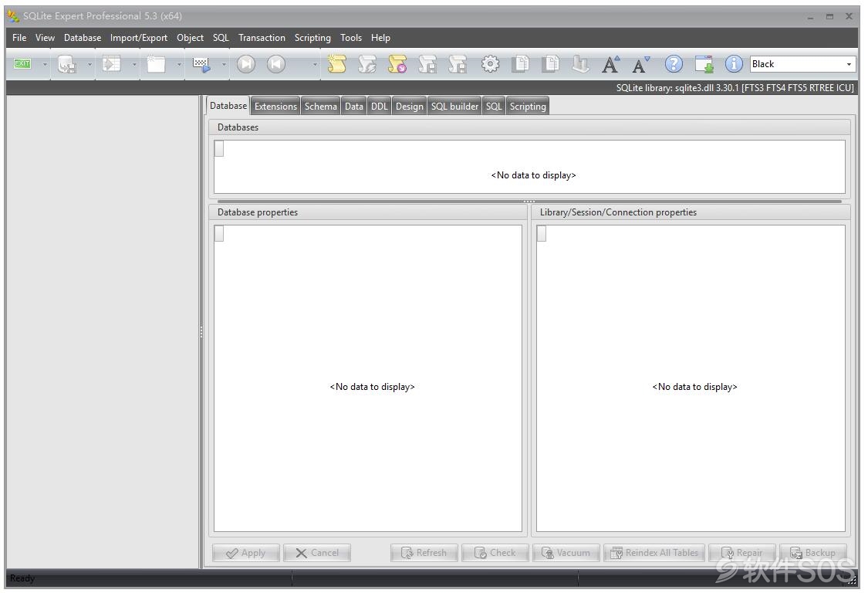This screenshot has width=868, height=593.
Task: Switch to the Schema tab
Action: coord(320,107)
